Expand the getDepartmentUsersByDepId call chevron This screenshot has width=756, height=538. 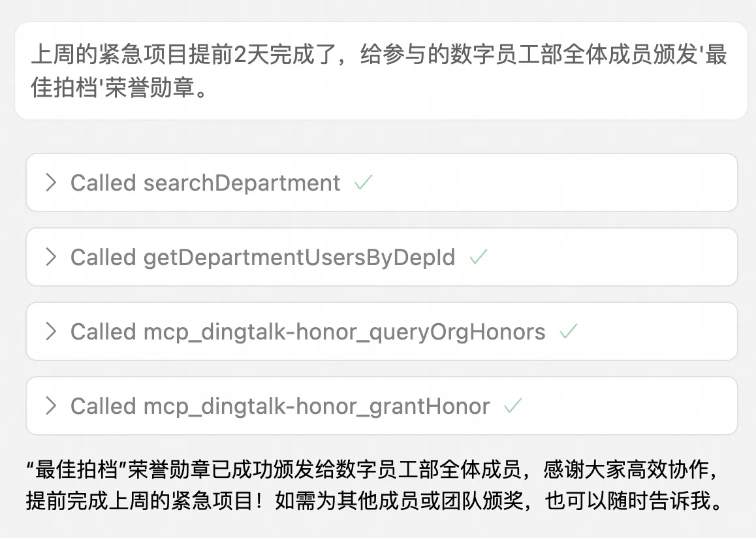(50, 257)
